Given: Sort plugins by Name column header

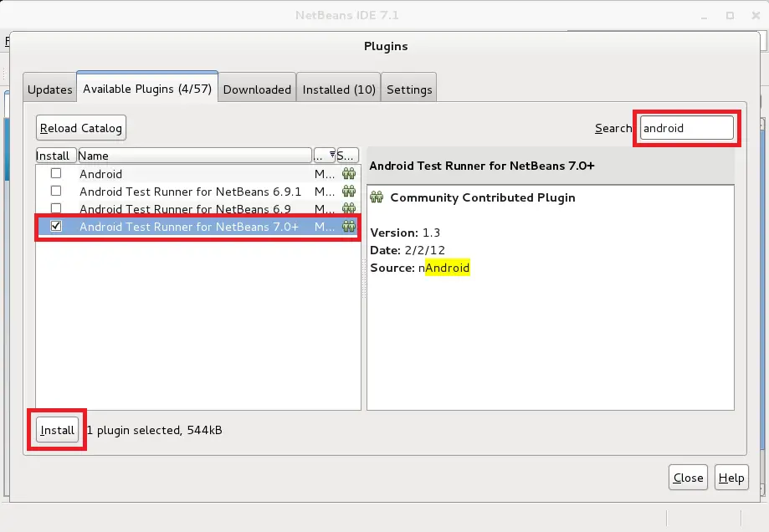Looking at the screenshot, I should click(195, 156).
